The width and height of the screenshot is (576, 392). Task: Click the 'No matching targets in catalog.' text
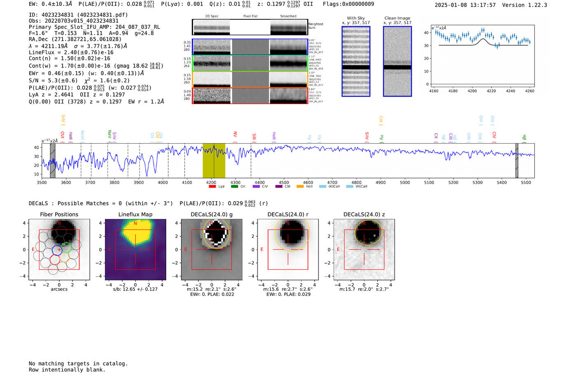(78, 364)
